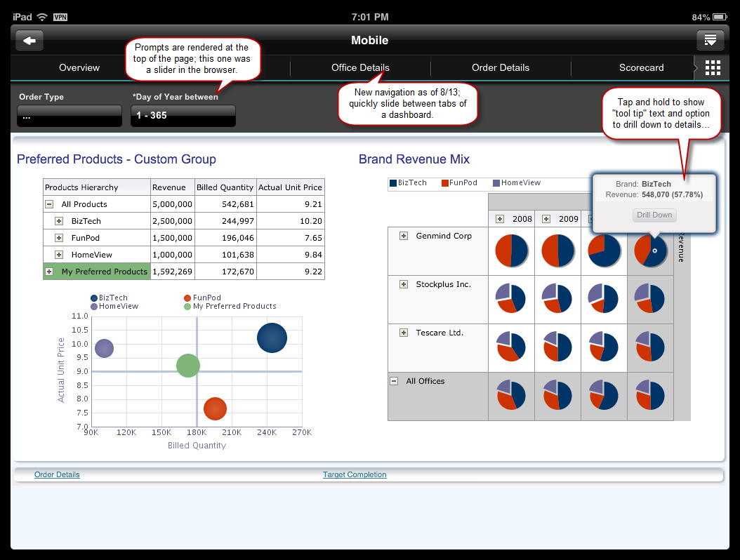
Task: Collapse the All Products row
Action: pyautogui.click(x=48, y=204)
